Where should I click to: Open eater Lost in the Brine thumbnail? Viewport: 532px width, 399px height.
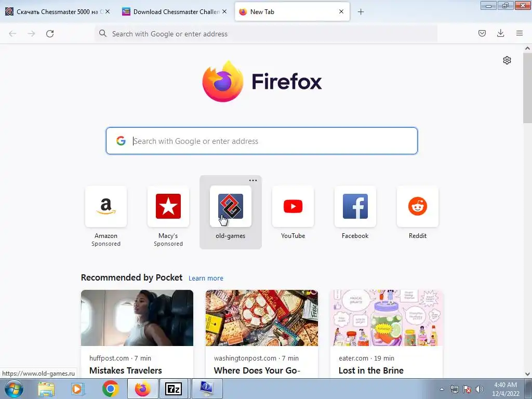coord(387,318)
